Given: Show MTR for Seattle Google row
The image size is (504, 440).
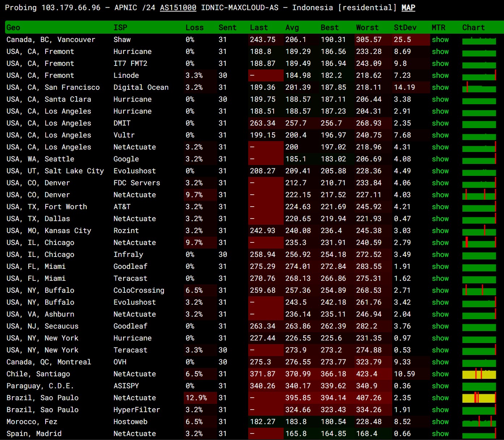Looking at the screenshot, I should point(440,159).
